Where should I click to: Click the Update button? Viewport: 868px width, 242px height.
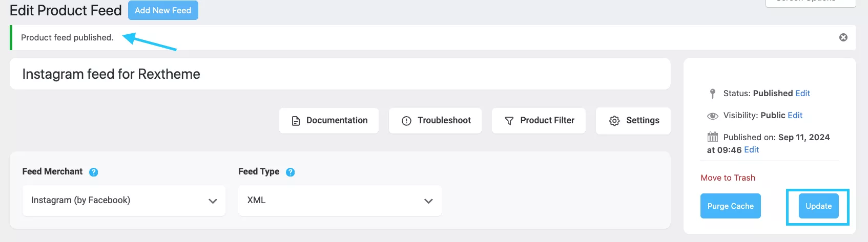[x=818, y=206]
